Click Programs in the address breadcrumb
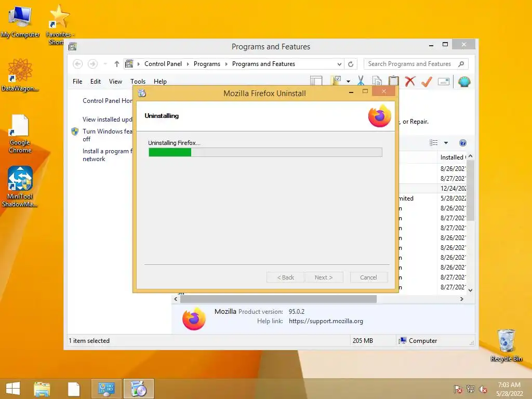The height and width of the screenshot is (399, 532). (207, 64)
